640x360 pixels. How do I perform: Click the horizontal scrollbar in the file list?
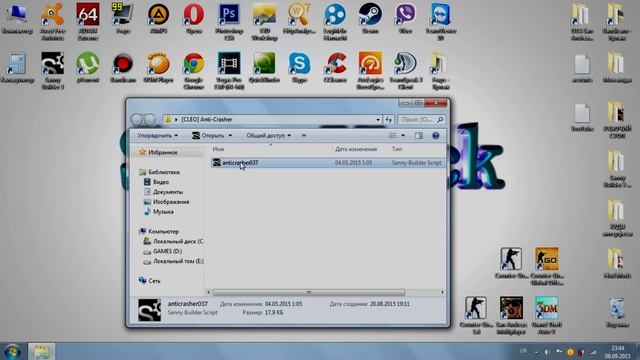pos(309,292)
